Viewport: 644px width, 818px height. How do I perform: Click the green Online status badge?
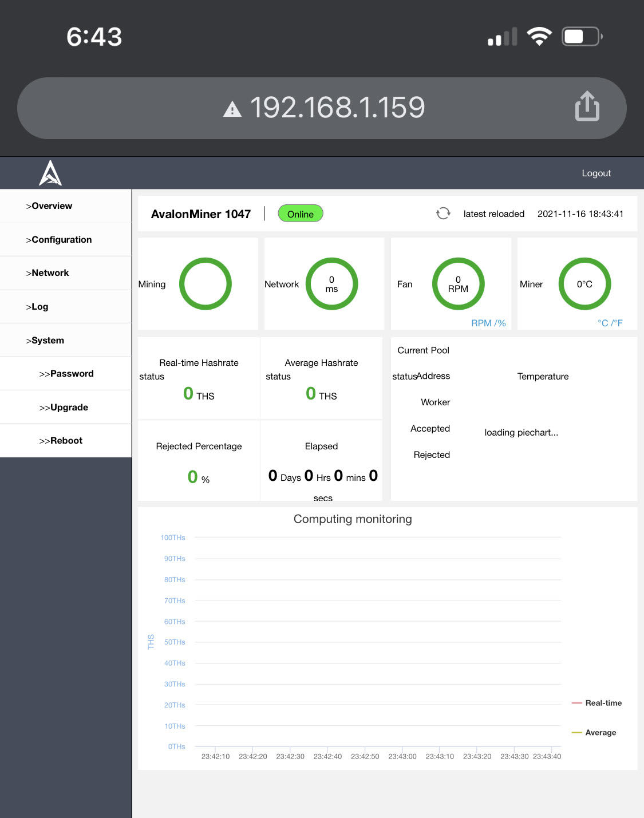(x=301, y=214)
